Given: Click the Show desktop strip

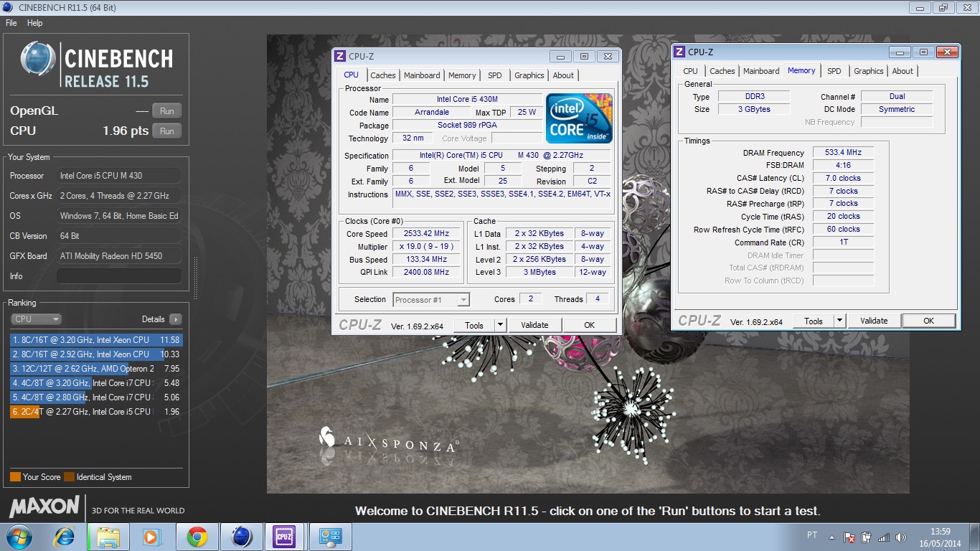Looking at the screenshot, I should [975, 537].
